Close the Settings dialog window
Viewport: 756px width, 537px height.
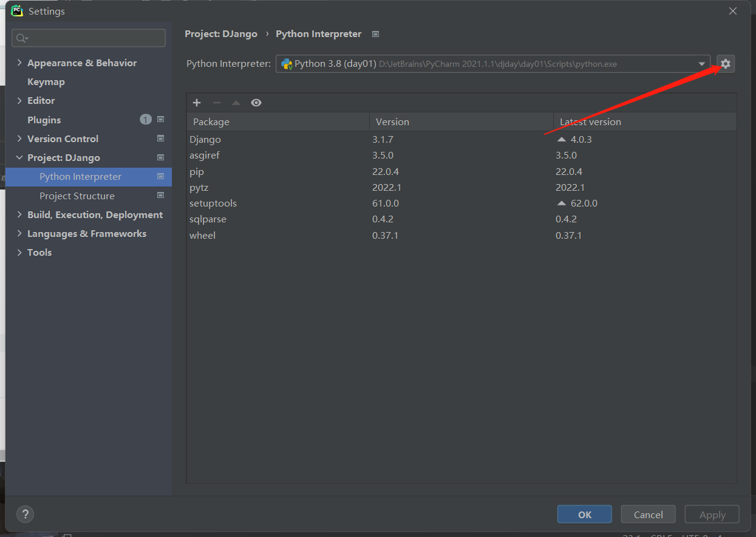(x=733, y=11)
